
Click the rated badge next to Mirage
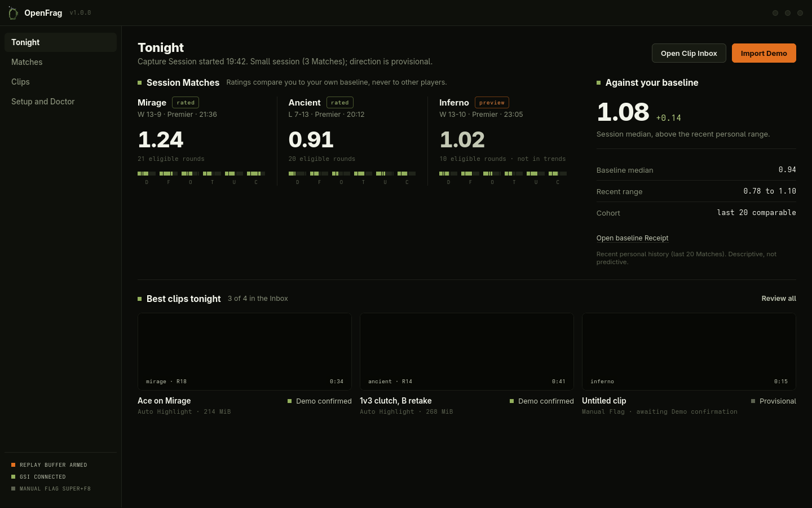click(x=186, y=103)
